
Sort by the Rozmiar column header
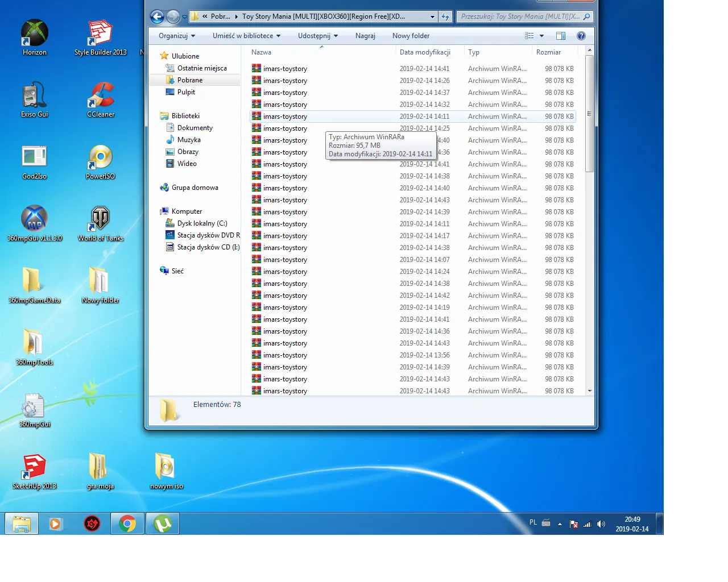tap(555, 52)
